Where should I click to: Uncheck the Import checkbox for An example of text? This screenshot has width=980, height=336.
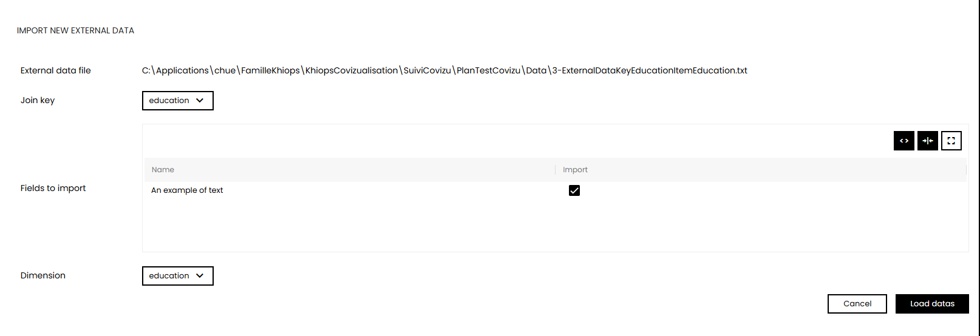coord(574,190)
